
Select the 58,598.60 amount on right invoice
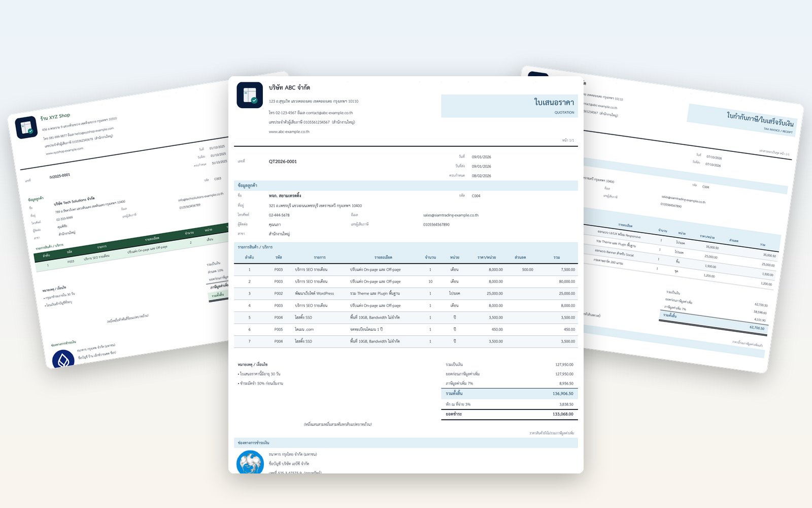click(760, 312)
